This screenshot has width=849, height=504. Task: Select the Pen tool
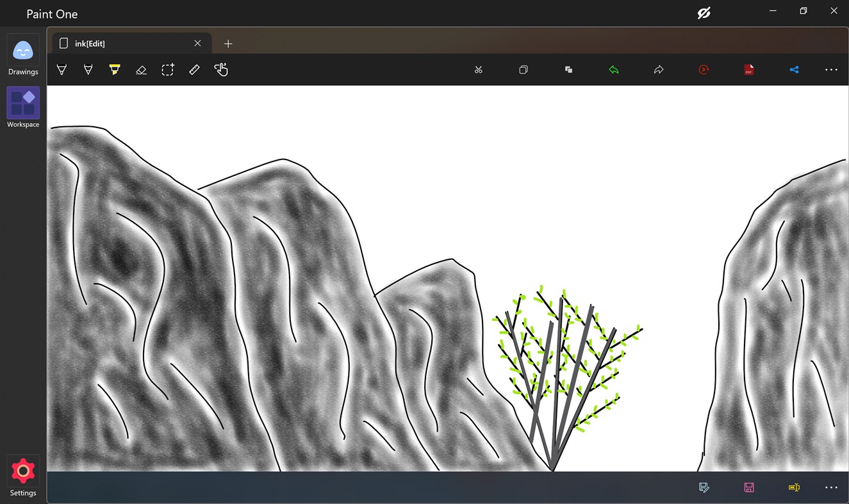pos(62,69)
